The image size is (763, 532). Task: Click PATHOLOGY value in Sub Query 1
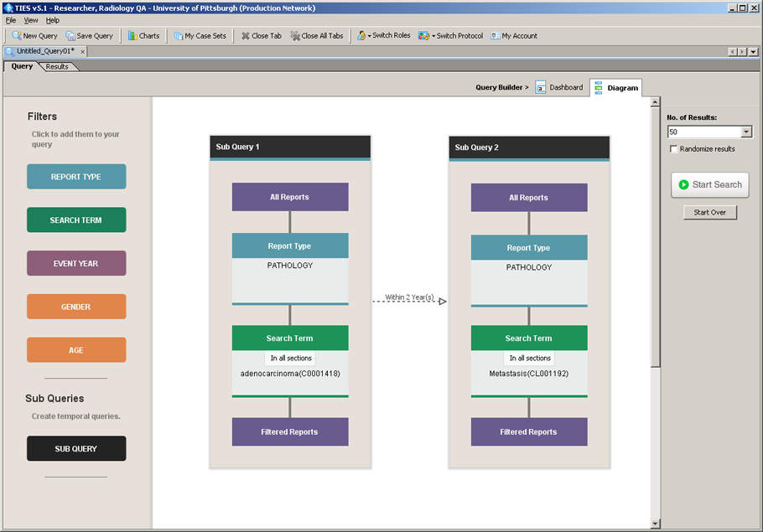[x=290, y=266]
